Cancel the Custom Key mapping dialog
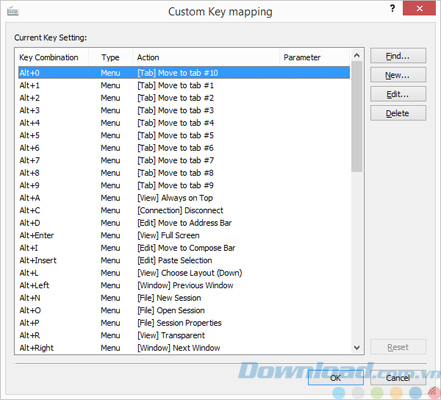The image size is (441, 400). pyautogui.click(x=398, y=378)
